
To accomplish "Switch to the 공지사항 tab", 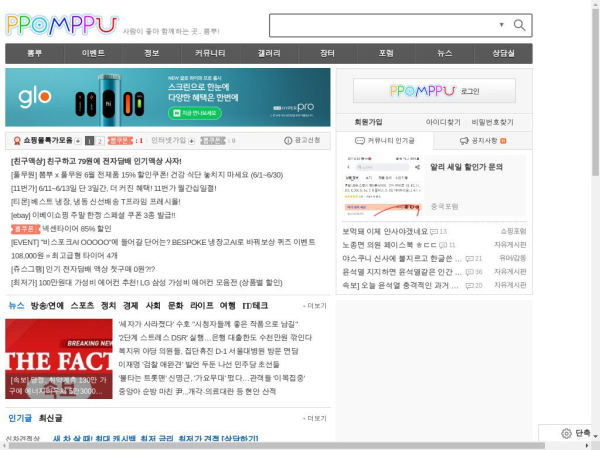I will click(483, 141).
